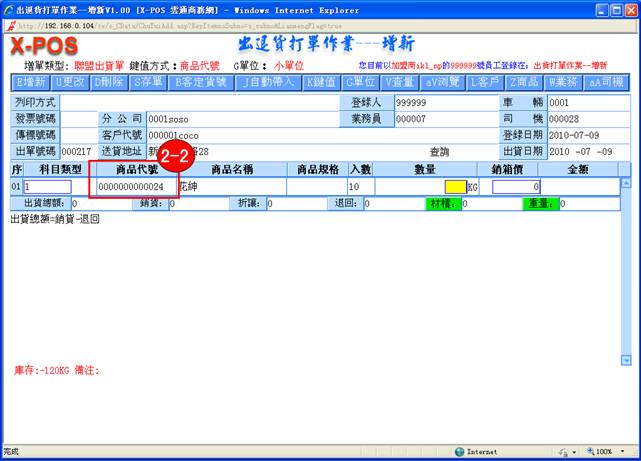Screen dimensions: 641x461
Task: Click the 商品代號 product code field
Action: click(132, 187)
